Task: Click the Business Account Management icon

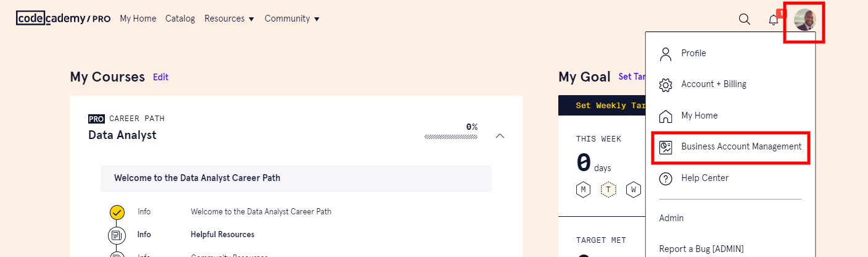Action: 666,147
